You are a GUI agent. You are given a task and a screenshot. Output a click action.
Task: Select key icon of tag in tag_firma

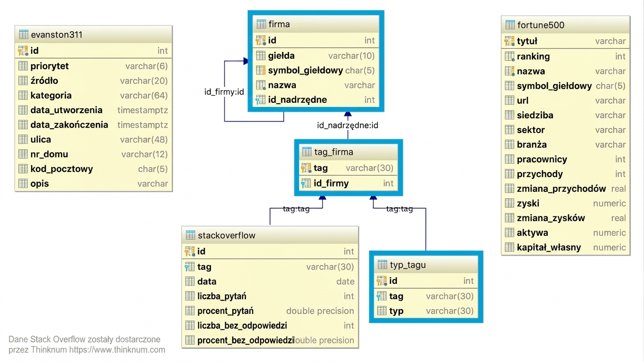(306, 168)
